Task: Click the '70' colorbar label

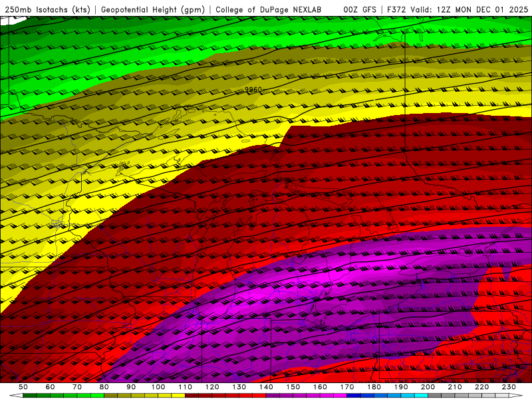Action: click(x=77, y=387)
